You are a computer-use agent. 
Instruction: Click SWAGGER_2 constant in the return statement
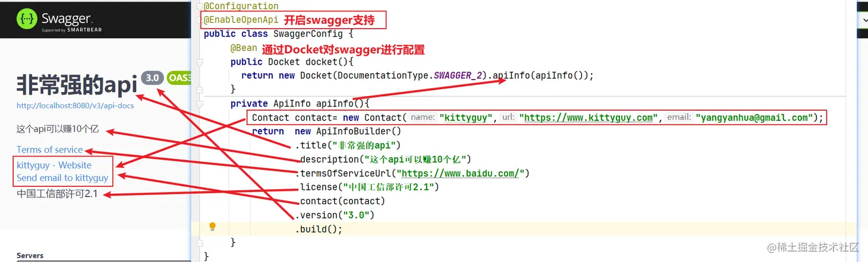(x=458, y=76)
